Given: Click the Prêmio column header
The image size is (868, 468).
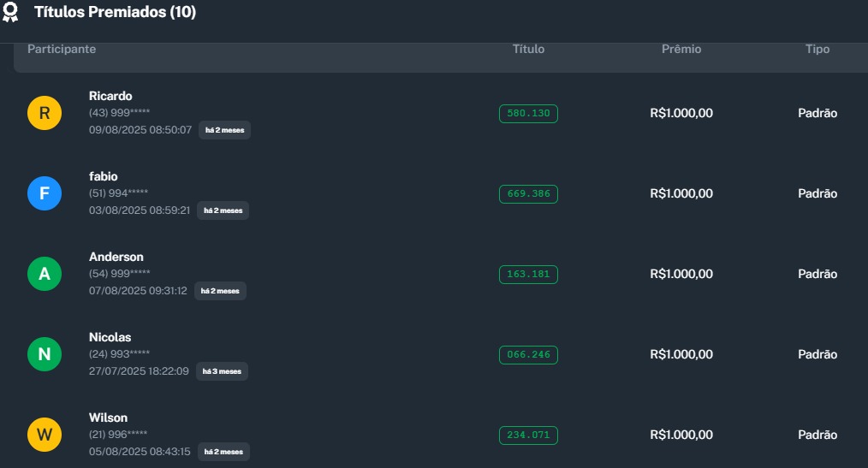Looking at the screenshot, I should pos(681,50).
